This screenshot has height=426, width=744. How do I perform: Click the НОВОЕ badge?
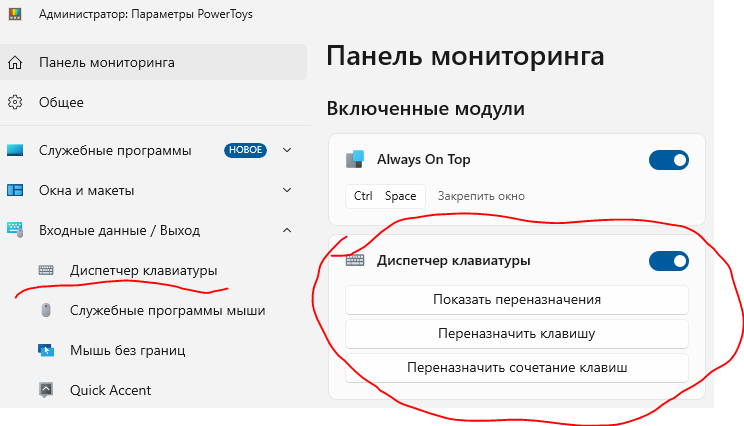pyautogui.click(x=245, y=150)
